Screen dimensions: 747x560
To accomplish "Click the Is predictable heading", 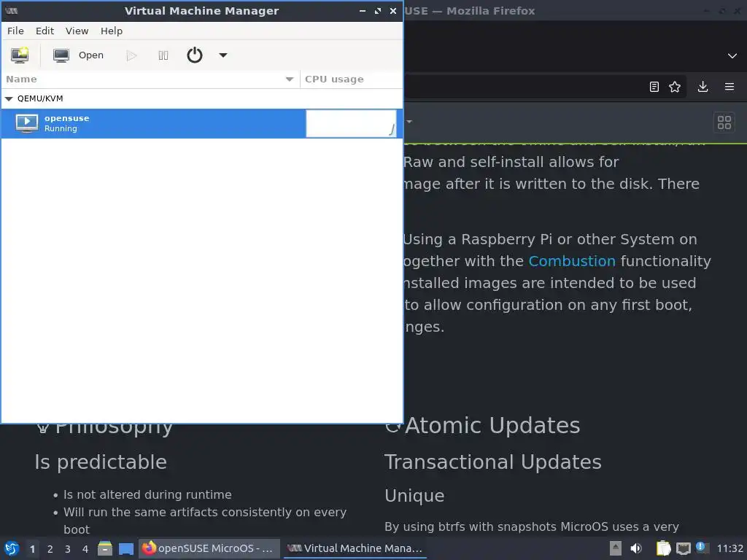I will tap(101, 462).
